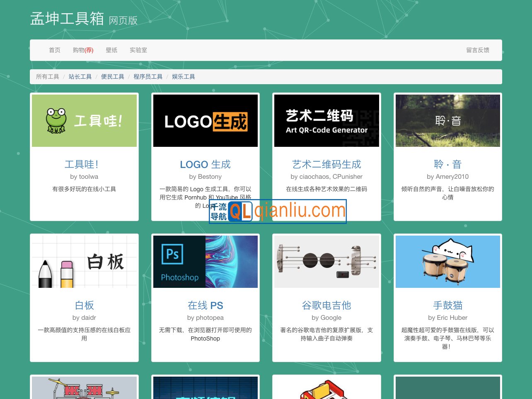
Task: Click the qianliu.com watermark banner
Action: click(x=277, y=212)
